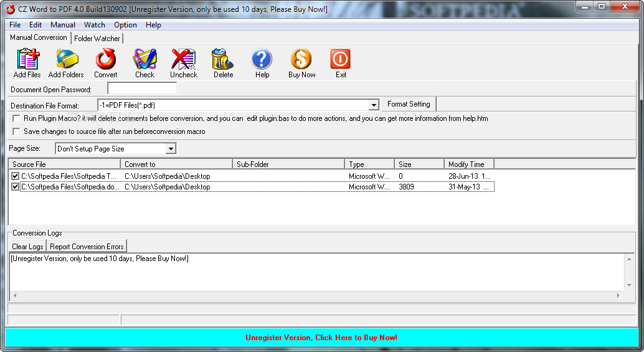Click the Add Files toolbar icon

(27, 59)
